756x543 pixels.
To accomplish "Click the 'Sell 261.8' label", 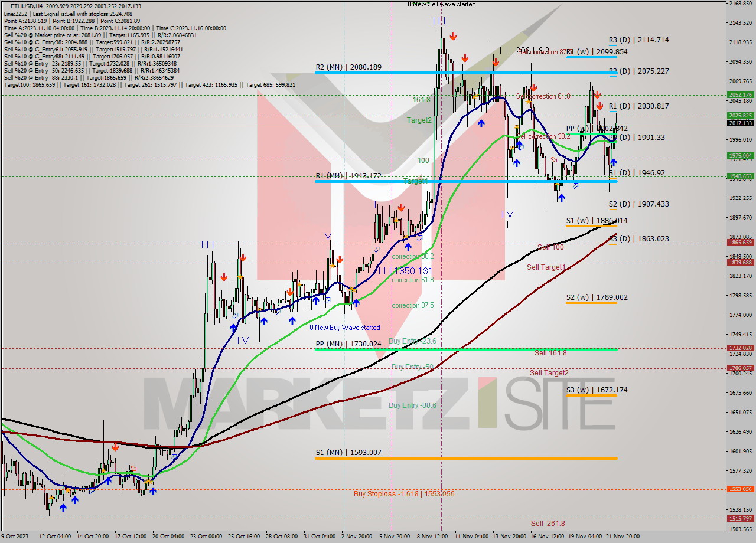I will [x=548, y=524].
